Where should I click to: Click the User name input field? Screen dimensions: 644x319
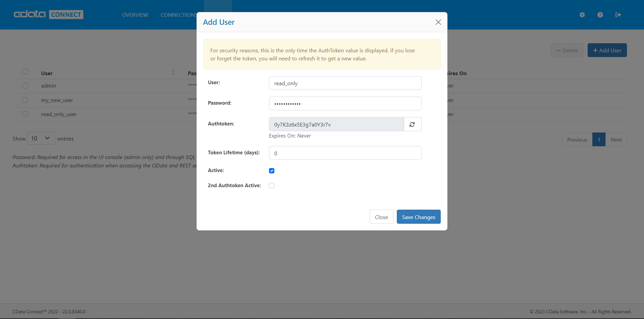coord(345,83)
